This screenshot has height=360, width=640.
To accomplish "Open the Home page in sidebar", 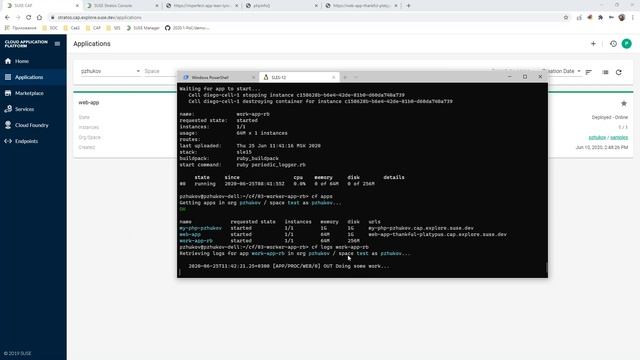I will (33, 61).
